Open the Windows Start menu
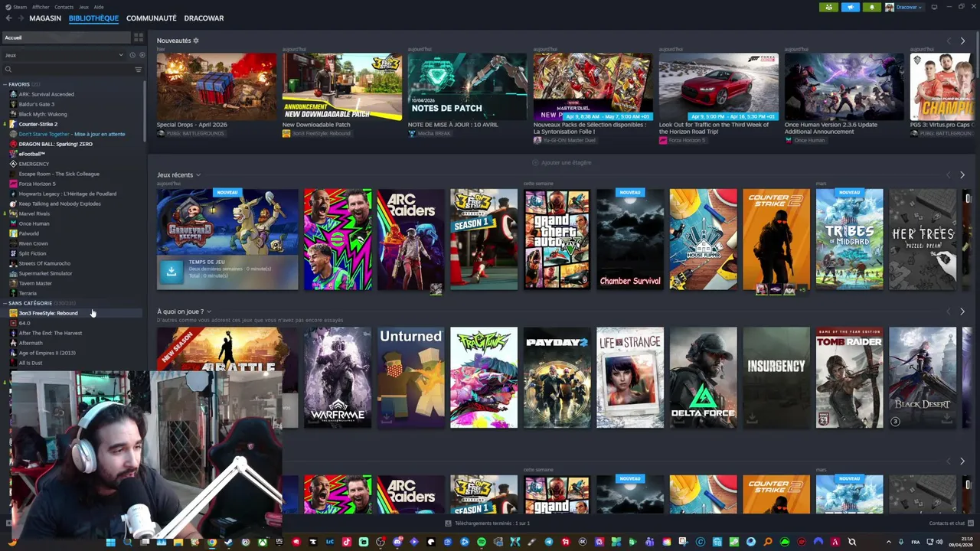The image size is (980, 551). coord(110,543)
